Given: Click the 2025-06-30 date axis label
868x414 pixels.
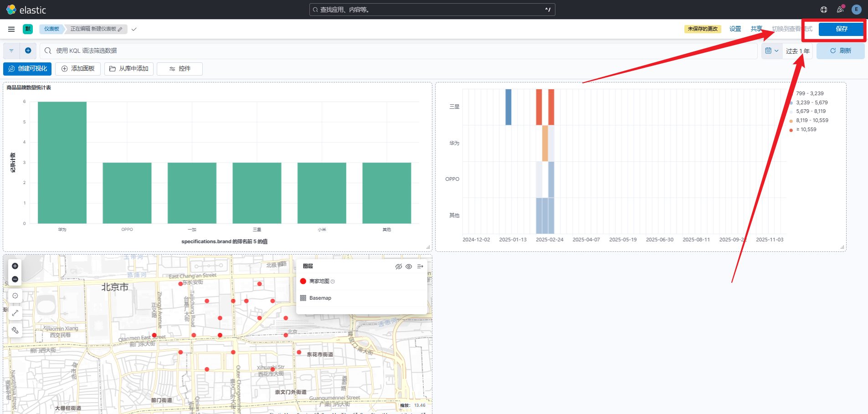Looking at the screenshot, I should point(659,240).
